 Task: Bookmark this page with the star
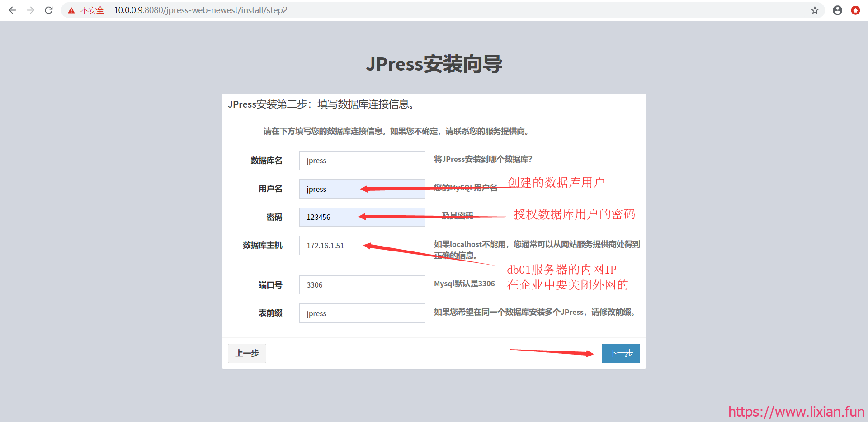(815, 10)
